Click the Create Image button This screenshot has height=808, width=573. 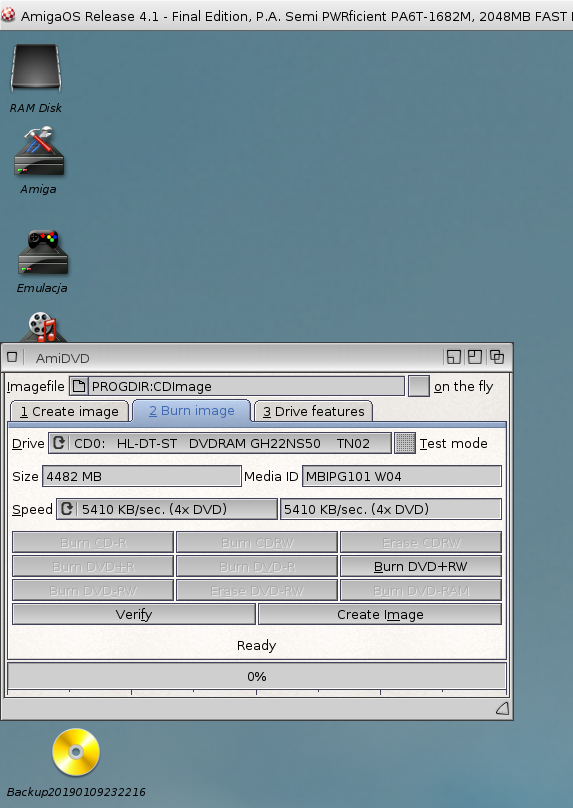380,614
